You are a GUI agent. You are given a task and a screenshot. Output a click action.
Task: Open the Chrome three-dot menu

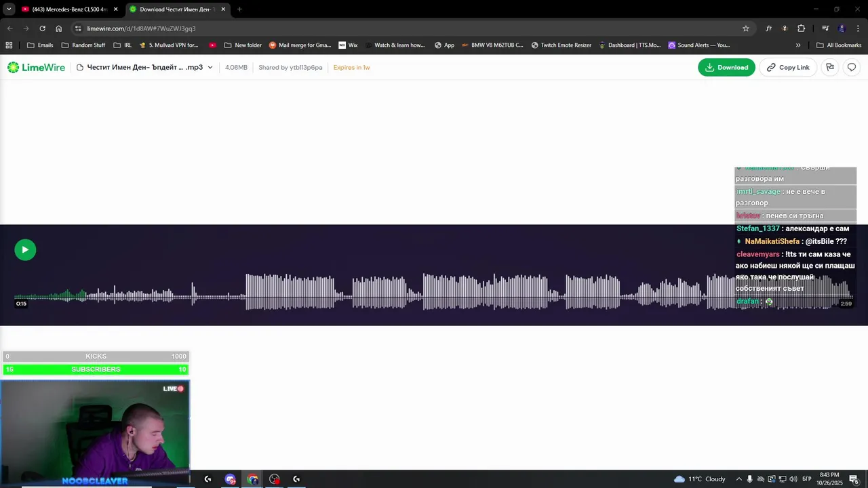click(x=859, y=28)
